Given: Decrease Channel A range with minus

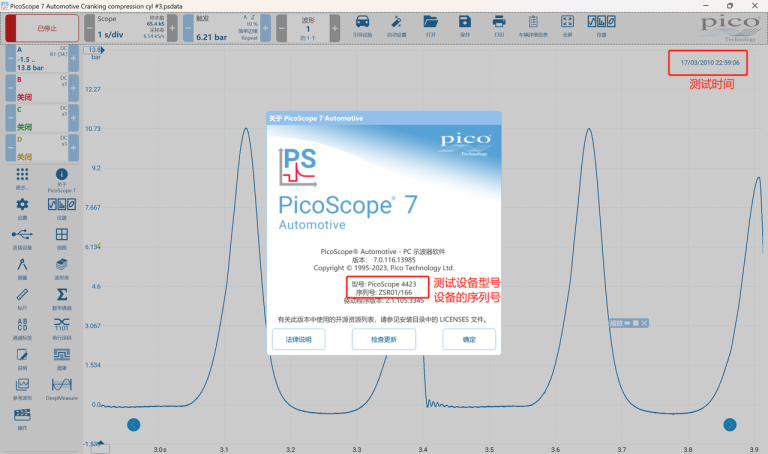Looking at the screenshot, I should pyautogui.click(x=10, y=59).
